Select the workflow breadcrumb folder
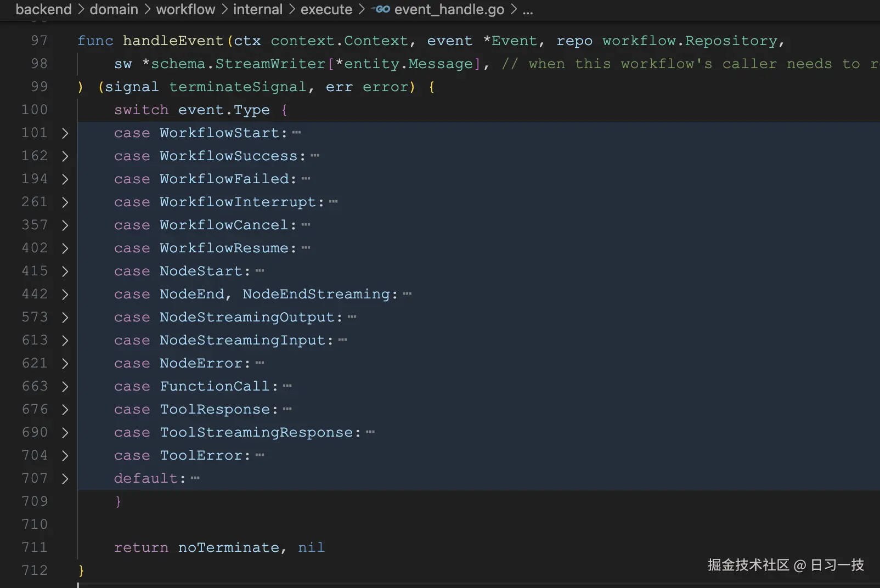This screenshot has height=588, width=880. tap(185, 9)
